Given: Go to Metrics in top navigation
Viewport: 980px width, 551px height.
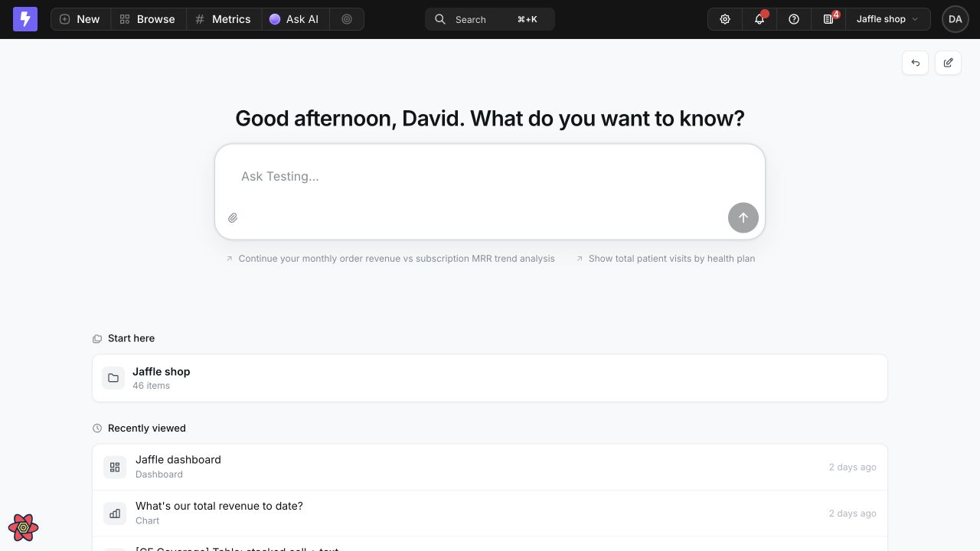Looking at the screenshot, I should (223, 19).
